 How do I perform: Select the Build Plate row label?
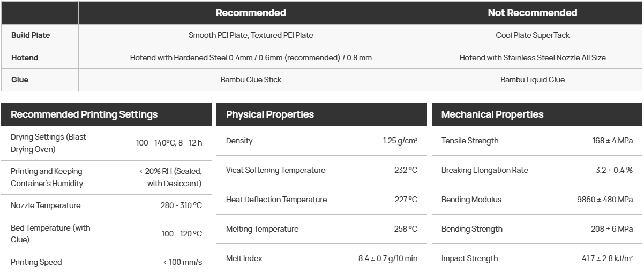click(31, 35)
